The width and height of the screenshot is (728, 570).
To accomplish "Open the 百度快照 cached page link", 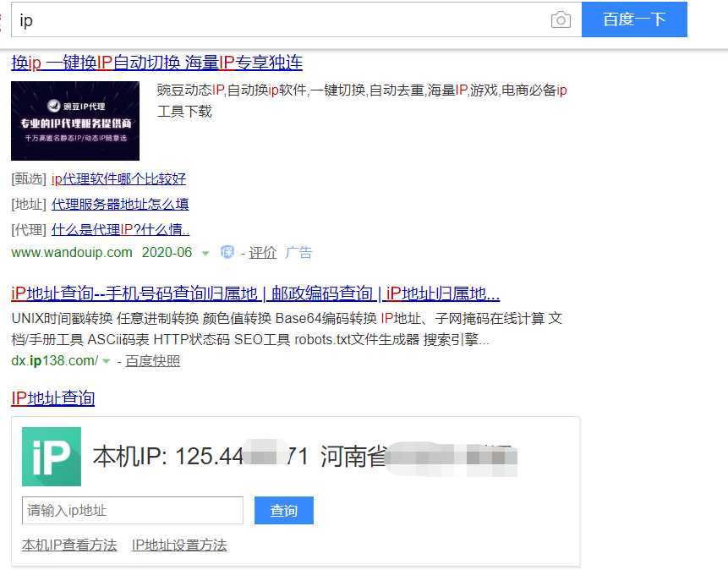I will [x=153, y=361].
